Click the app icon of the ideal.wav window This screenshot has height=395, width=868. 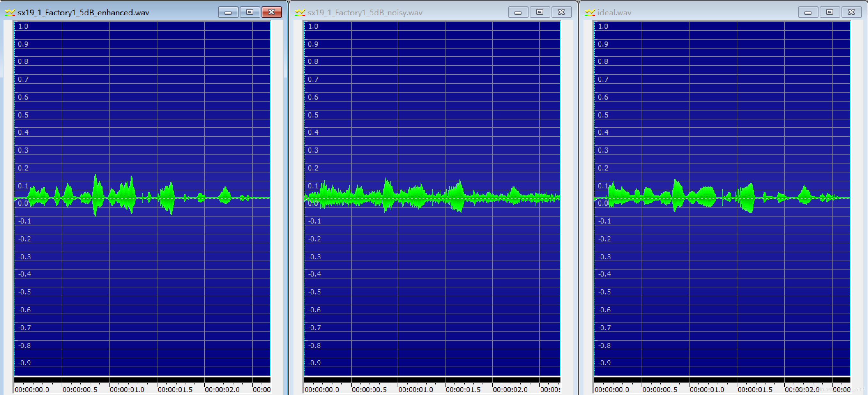click(590, 12)
